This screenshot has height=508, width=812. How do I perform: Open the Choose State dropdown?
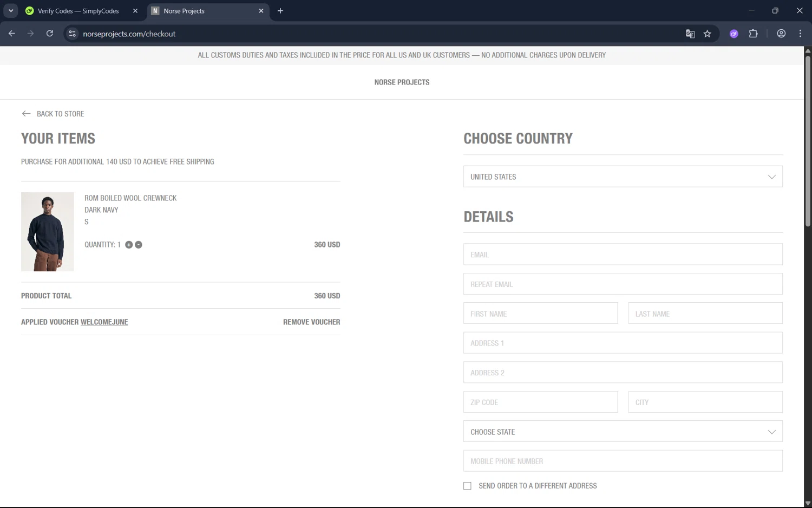coord(623,432)
